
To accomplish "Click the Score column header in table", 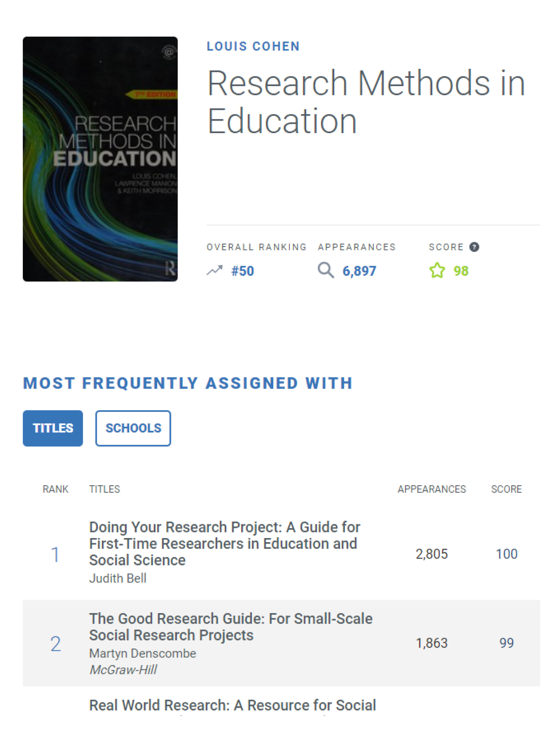I will pyautogui.click(x=506, y=489).
